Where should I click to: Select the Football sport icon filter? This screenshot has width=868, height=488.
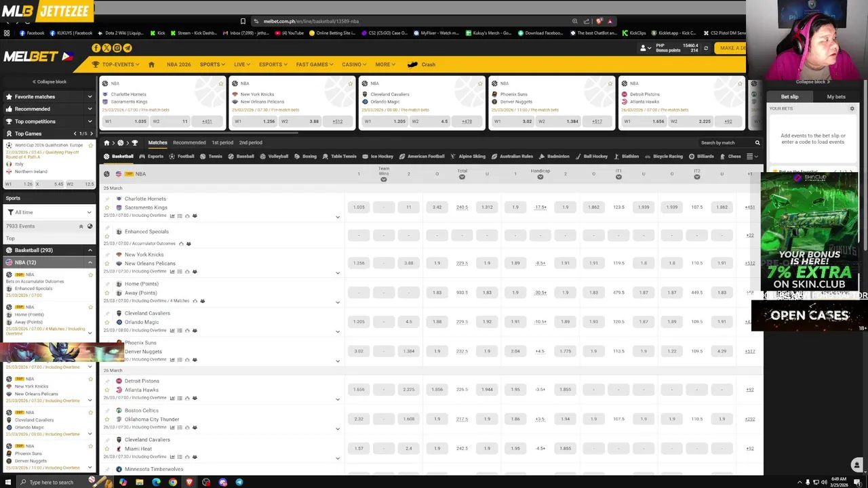coord(181,157)
